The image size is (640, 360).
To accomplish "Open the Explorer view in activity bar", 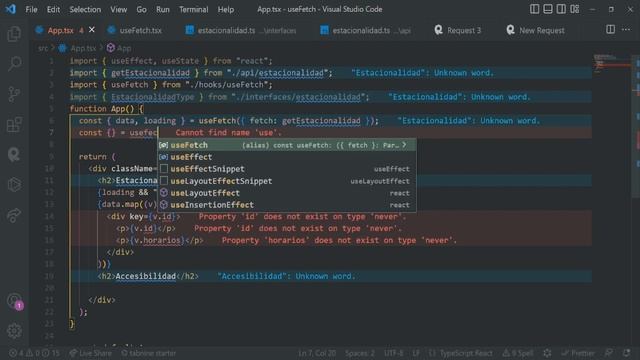I will 14,34.
